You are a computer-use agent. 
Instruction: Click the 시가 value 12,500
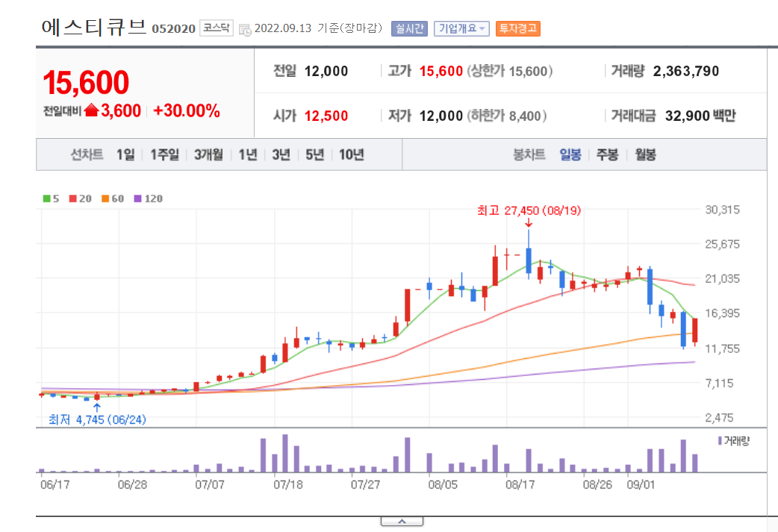pyautogui.click(x=326, y=116)
